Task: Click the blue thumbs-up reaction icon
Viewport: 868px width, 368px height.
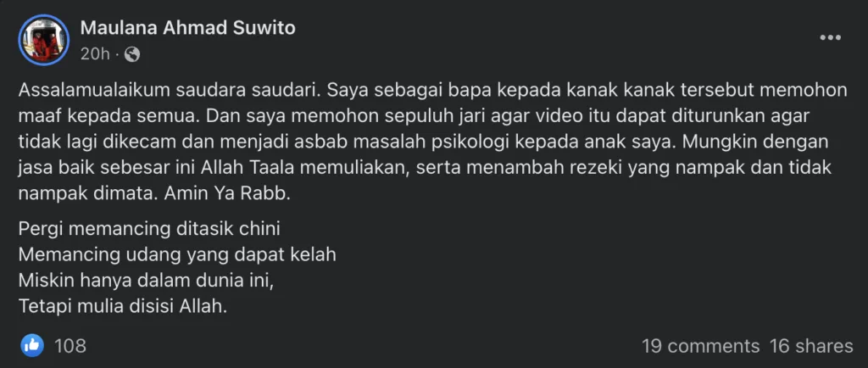Action: (x=32, y=346)
